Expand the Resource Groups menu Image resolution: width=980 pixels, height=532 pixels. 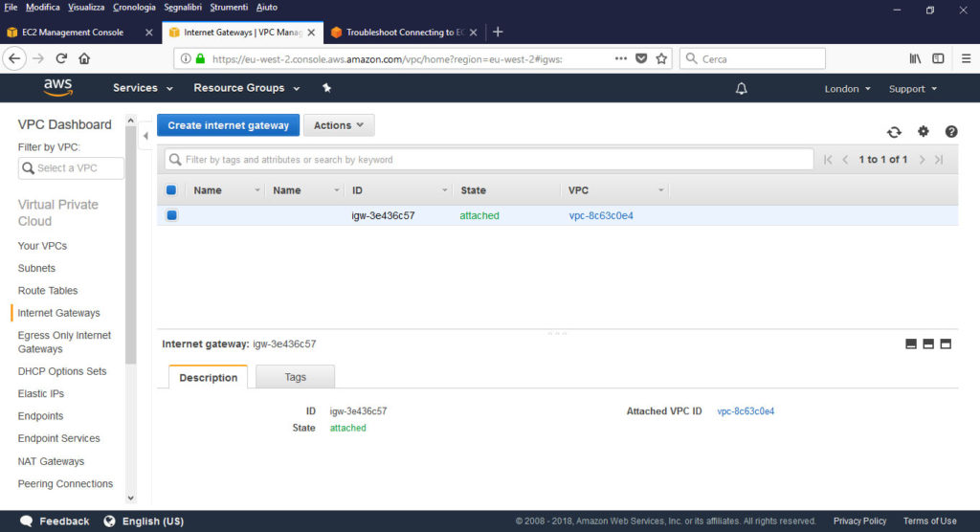pos(246,88)
